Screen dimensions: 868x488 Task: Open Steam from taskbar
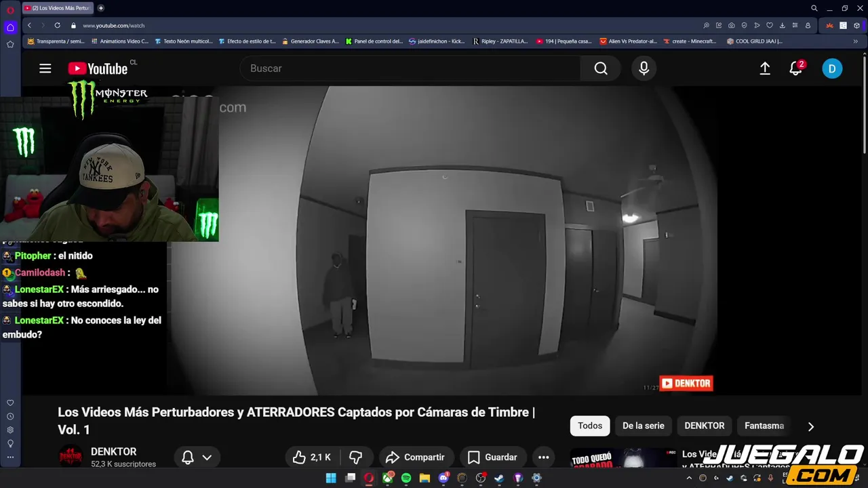coord(499,478)
